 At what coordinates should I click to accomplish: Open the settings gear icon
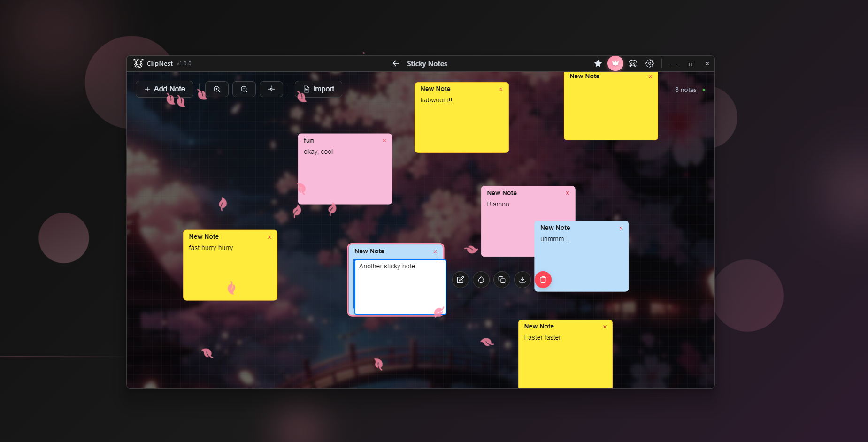coord(650,63)
